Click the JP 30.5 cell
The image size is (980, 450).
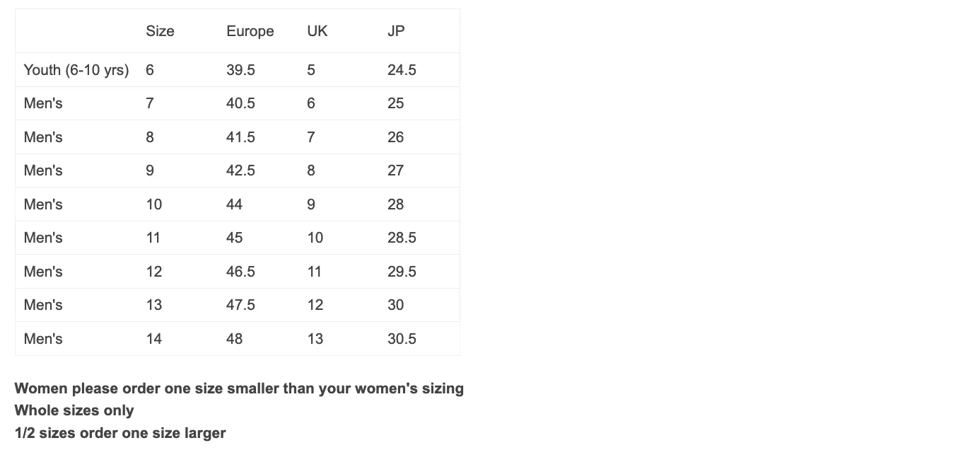pos(402,339)
